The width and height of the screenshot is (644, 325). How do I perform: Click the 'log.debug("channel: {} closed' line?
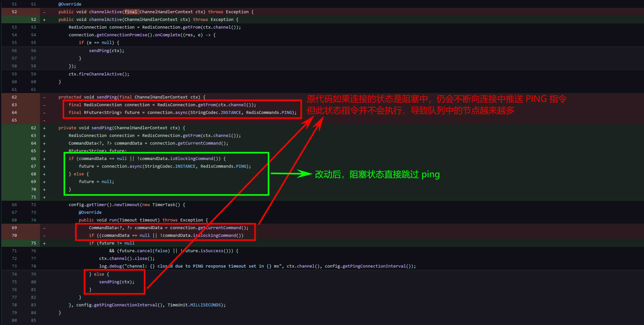pyautogui.click(x=257, y=266)
